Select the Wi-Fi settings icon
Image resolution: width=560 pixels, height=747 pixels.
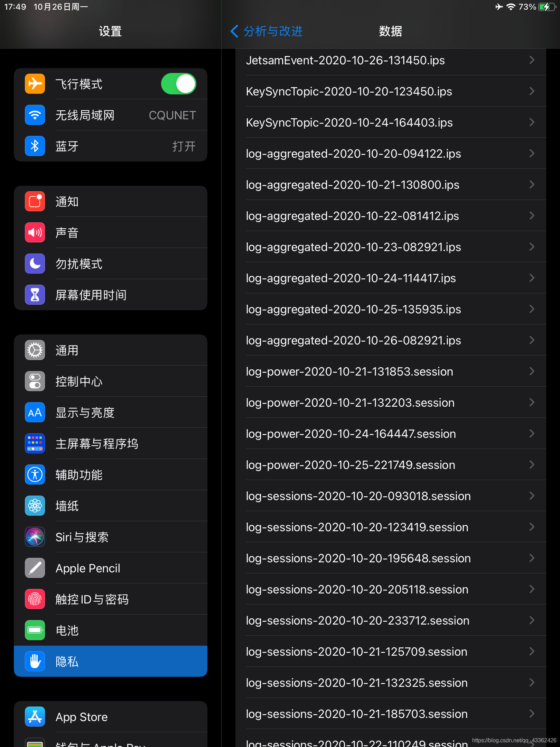(x=35, y=115)
